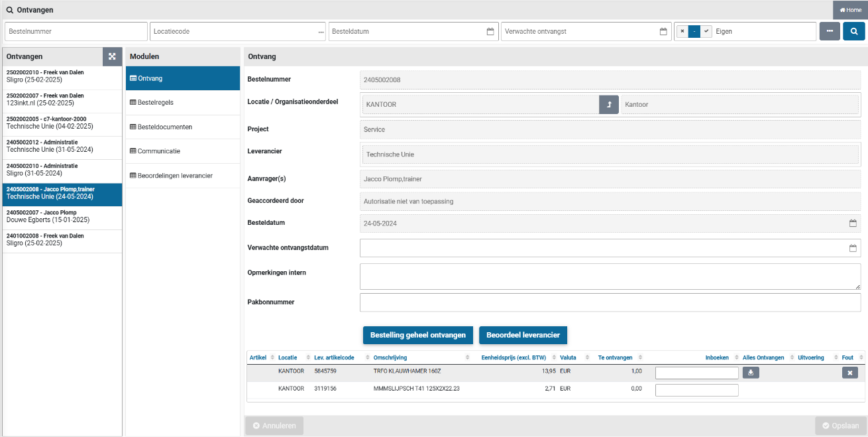This screenshot has width=868, height=437.
Task: Set Eigen filter to X (no)
Action: click(682, 31)
